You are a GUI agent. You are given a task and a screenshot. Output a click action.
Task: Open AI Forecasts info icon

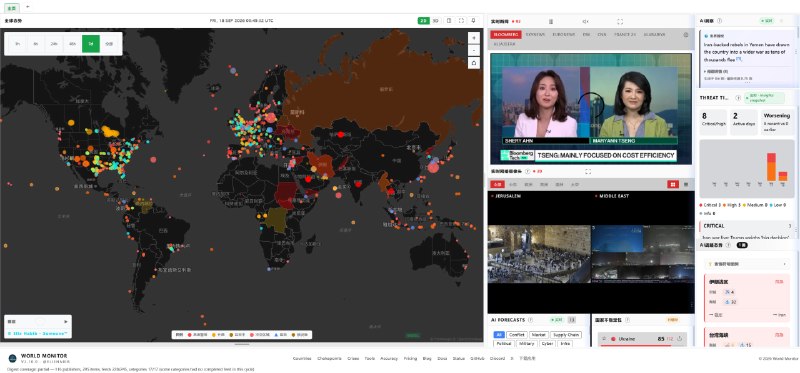click(x=530, y=320)
